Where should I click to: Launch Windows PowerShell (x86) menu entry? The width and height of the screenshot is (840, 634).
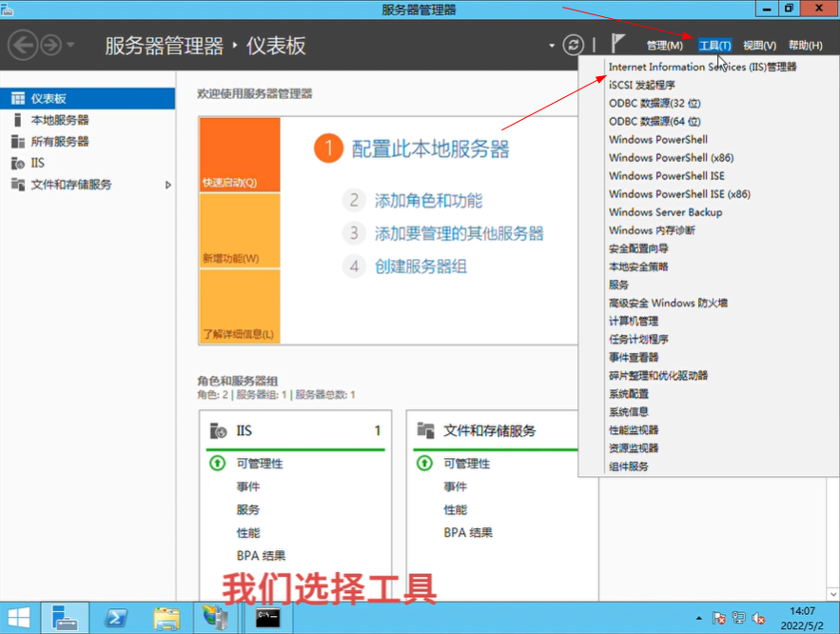[672, 158]
